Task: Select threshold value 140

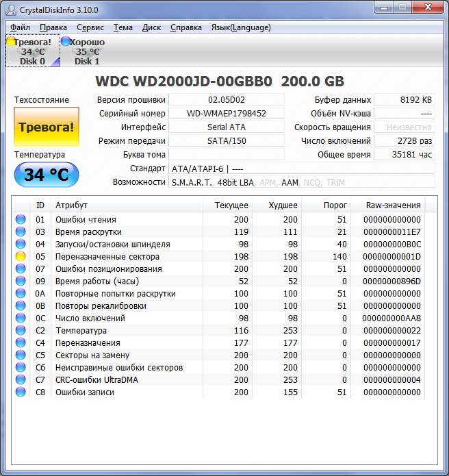Action: tap(339, 257)
